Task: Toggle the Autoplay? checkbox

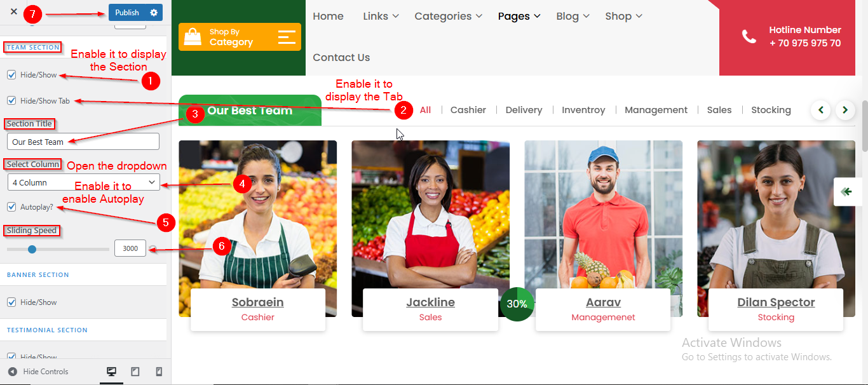Action: pyautogui.click(x=11, y=207)
